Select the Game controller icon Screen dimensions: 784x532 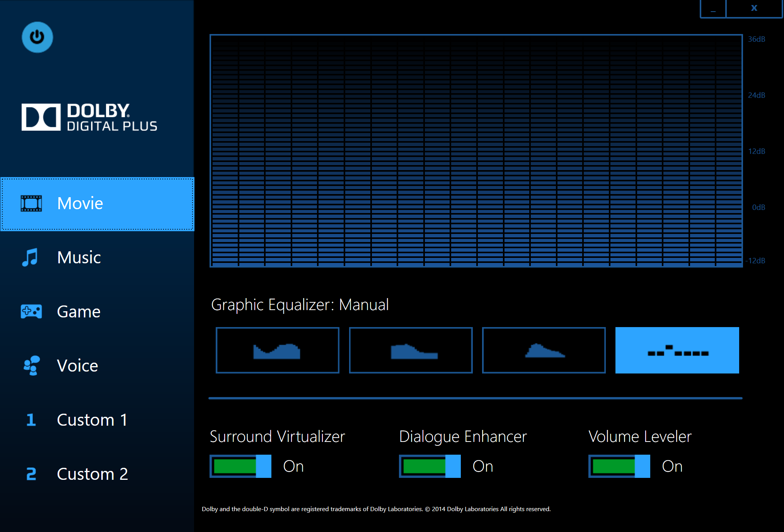(31, 311)
